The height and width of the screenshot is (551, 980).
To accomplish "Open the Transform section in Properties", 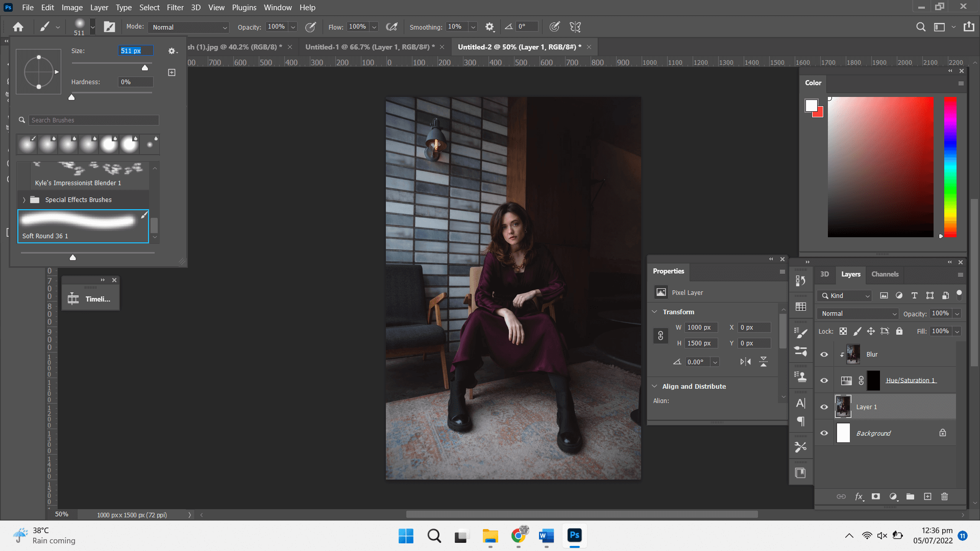I will click(x=678, y=312).
